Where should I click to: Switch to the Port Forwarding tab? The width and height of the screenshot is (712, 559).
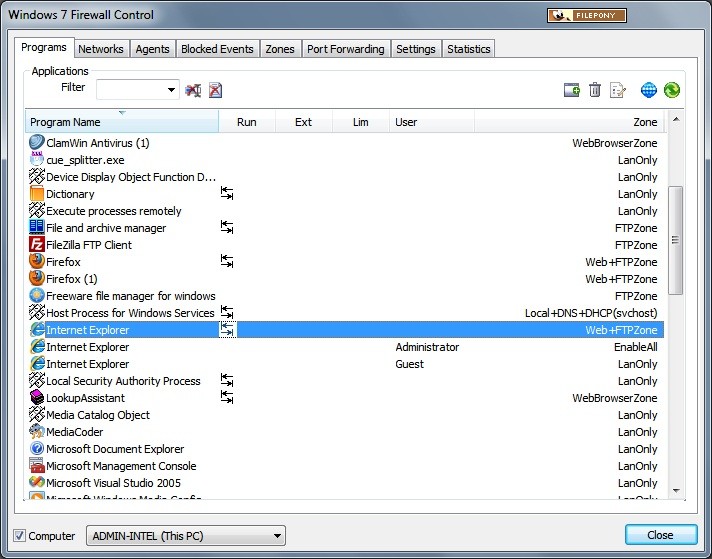(346, 49)
